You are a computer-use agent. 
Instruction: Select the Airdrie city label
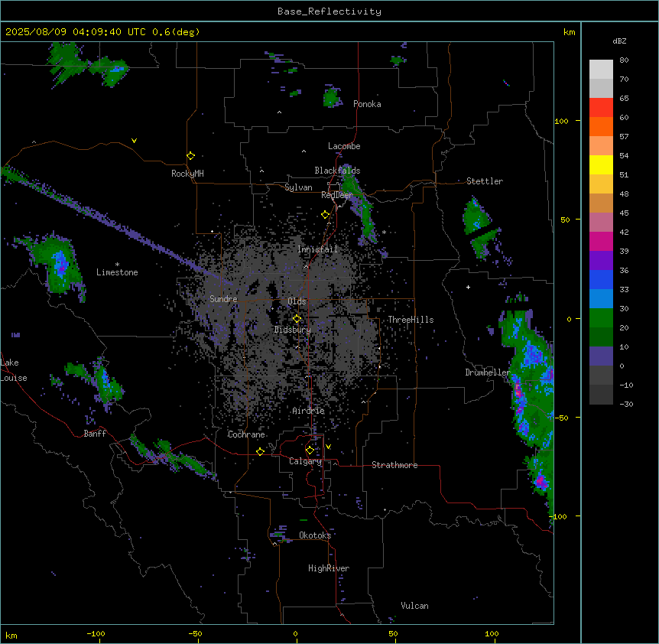click(309, 411)
